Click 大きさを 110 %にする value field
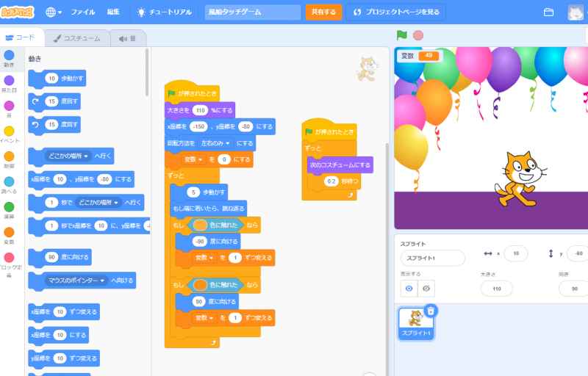This screenshot has height=376, width=588. [x=201, y=110]
